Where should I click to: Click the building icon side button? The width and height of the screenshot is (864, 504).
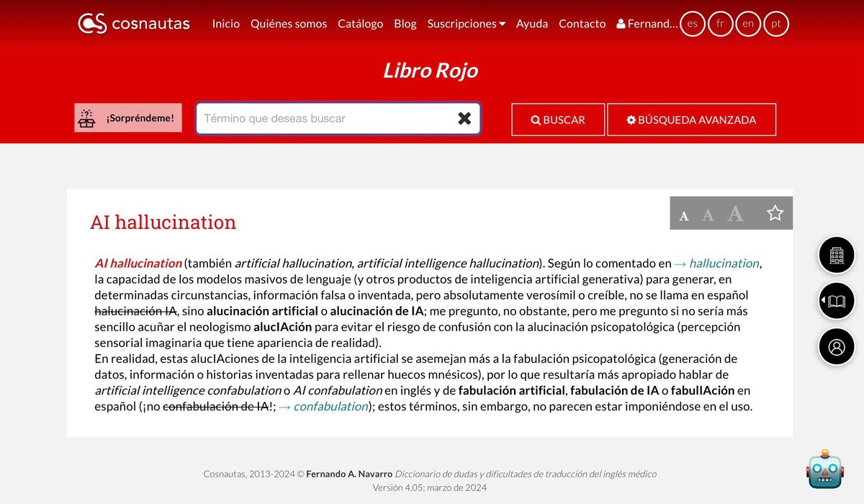(x=837, y=255)
